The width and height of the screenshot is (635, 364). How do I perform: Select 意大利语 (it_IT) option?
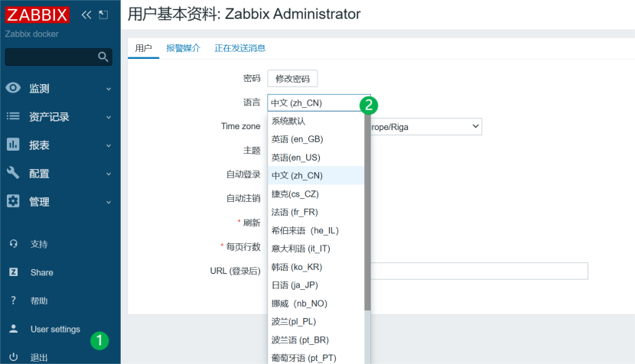[316, 249]
